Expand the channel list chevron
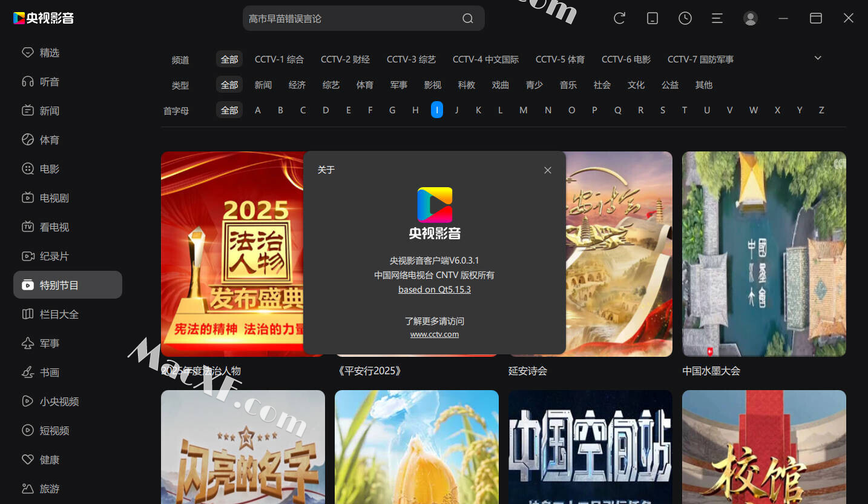Viewport: 868px width, 504px height. [x=818, y=58]
